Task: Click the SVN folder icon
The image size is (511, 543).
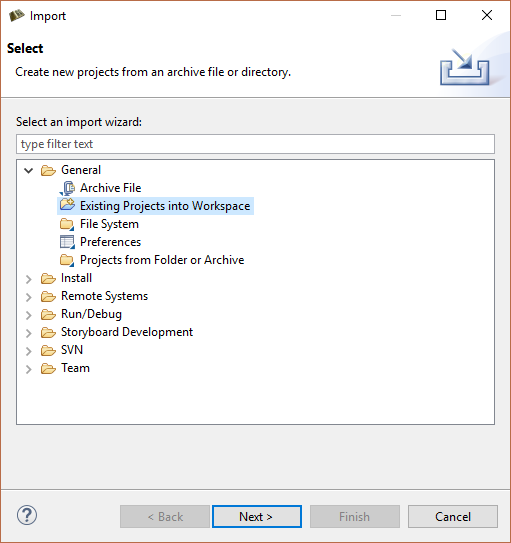Action: 48,350
